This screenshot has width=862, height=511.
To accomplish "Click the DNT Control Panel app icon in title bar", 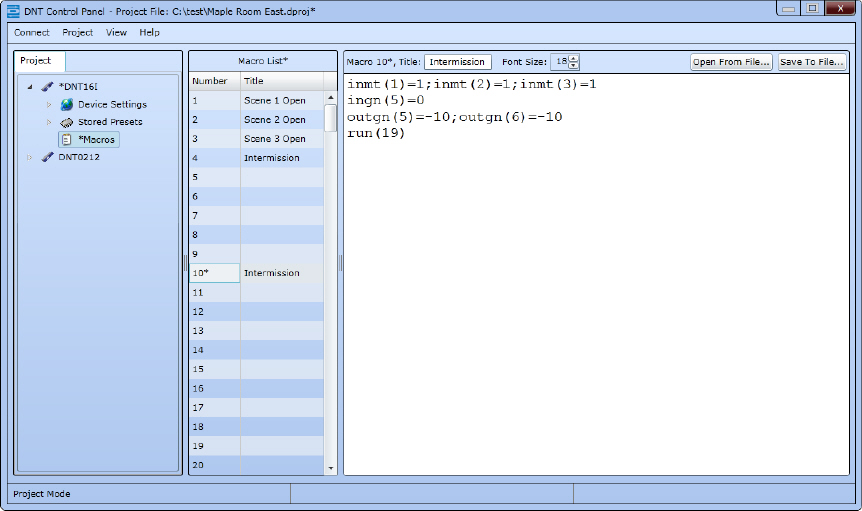I will pos(13,11).
